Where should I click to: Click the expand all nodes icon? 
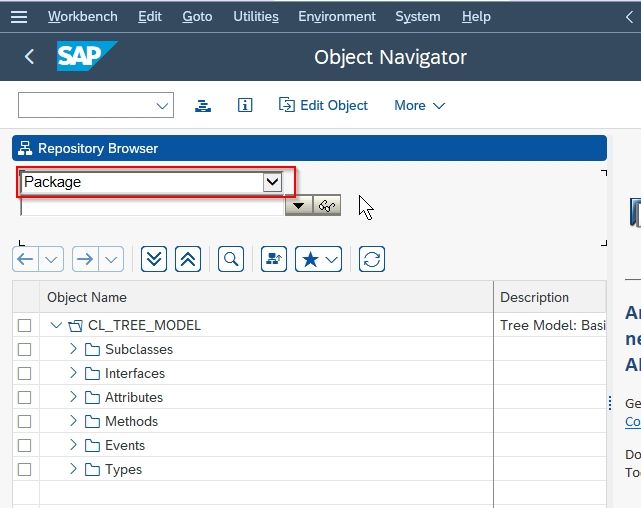154,259
